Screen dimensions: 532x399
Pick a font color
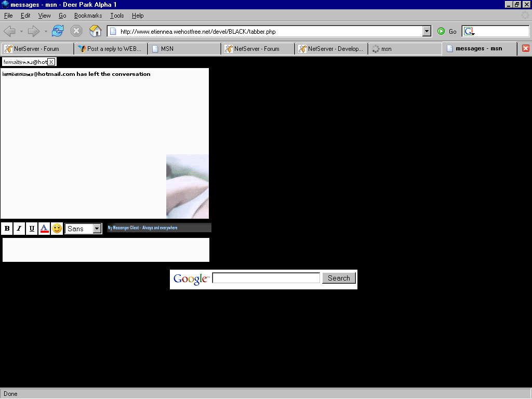click(44, 229)
